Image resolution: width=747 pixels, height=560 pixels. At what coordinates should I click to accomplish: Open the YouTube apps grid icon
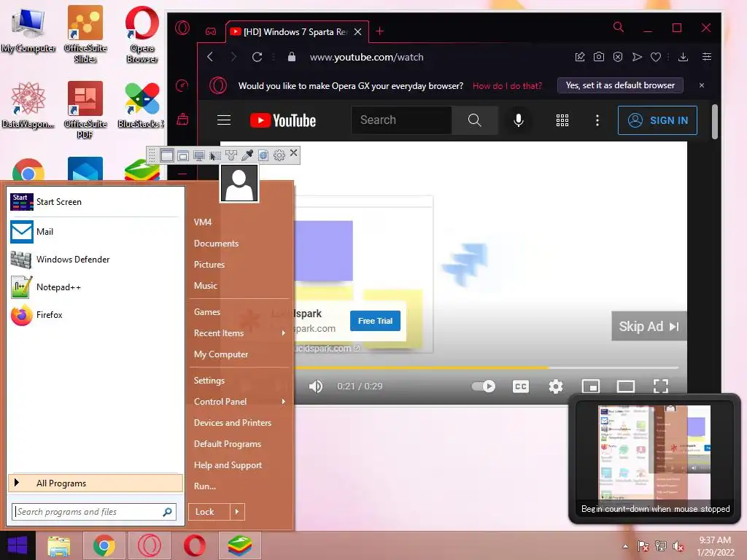coord(562,120)
